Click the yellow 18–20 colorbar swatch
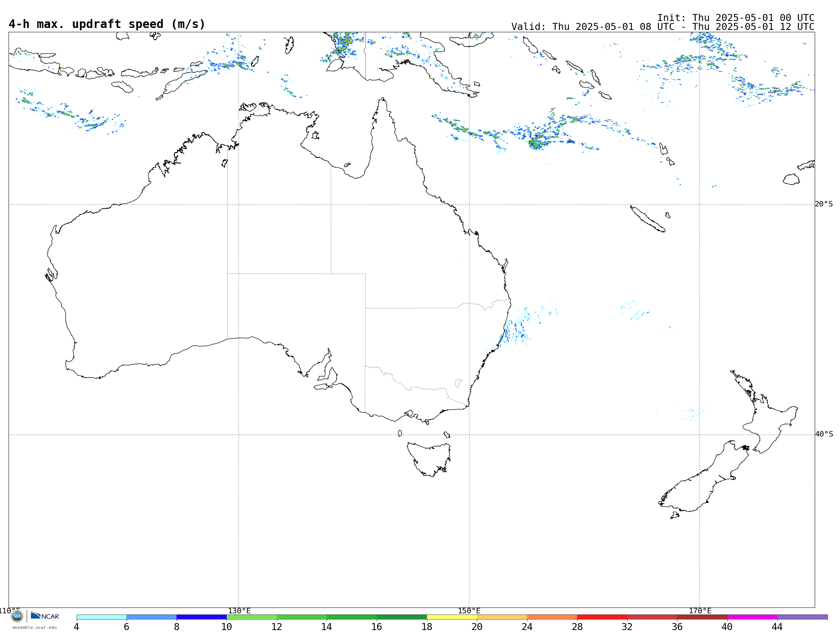The height and width of the screenshot is (632, 840). (452, 617)
